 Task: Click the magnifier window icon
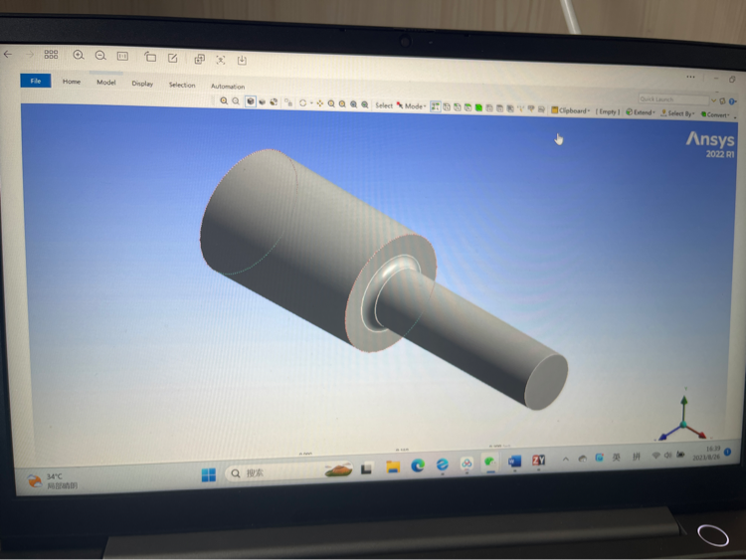(x=365, y=104)
